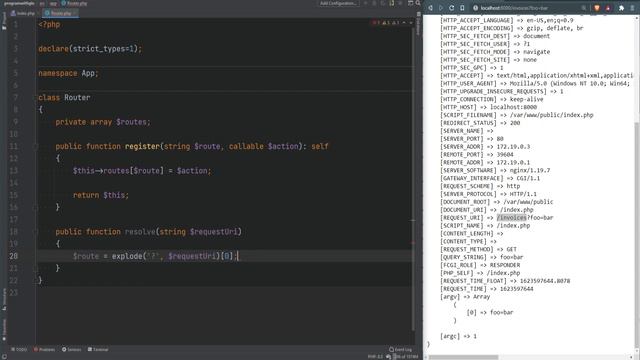The image size is (640, 360).
Task: Click the memory indicator in status bar
Action: 406,356
